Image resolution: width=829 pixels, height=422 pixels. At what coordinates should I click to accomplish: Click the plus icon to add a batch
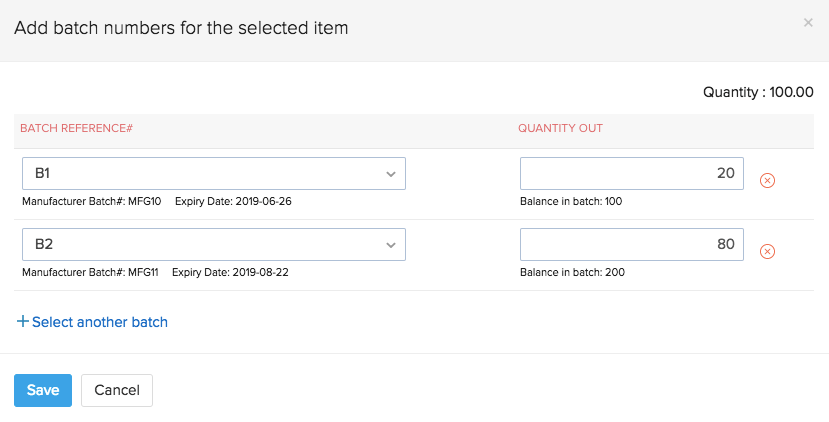coord(23,322)
